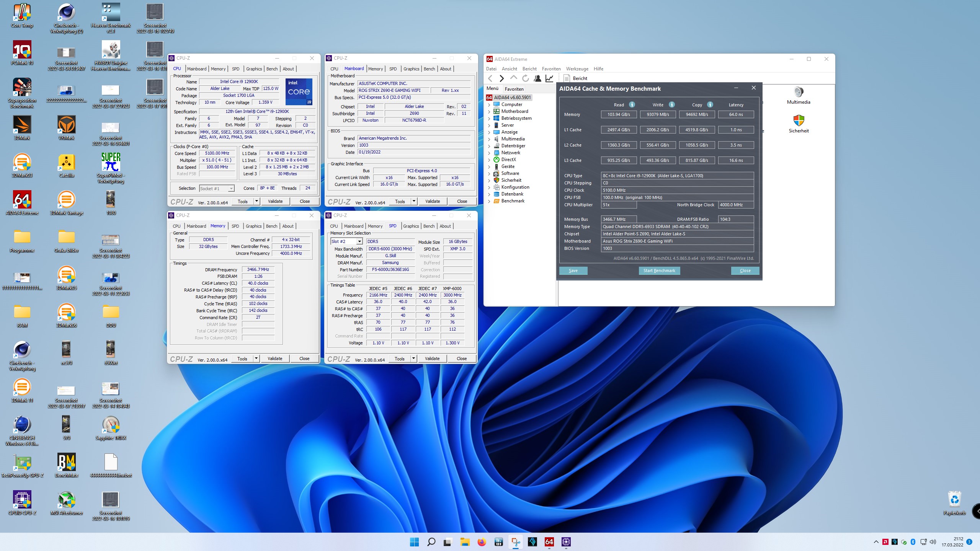Click Save in AIDA64 benchmark dialog

[573, 271]
